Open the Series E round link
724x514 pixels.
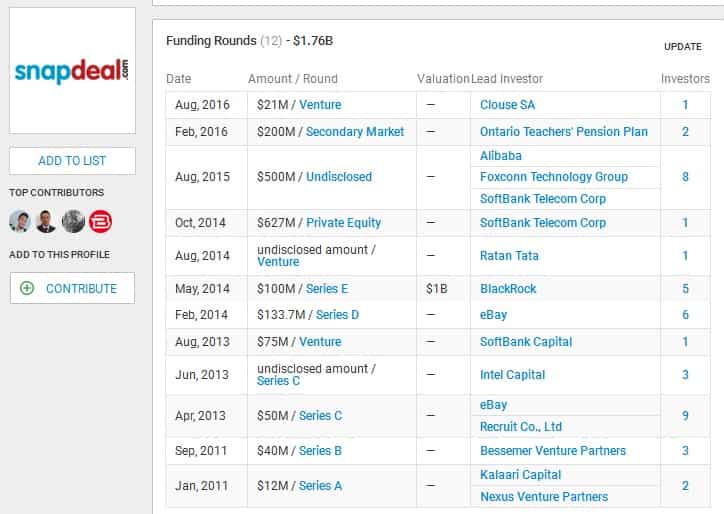pyautogui.click(x=327, y=289)
